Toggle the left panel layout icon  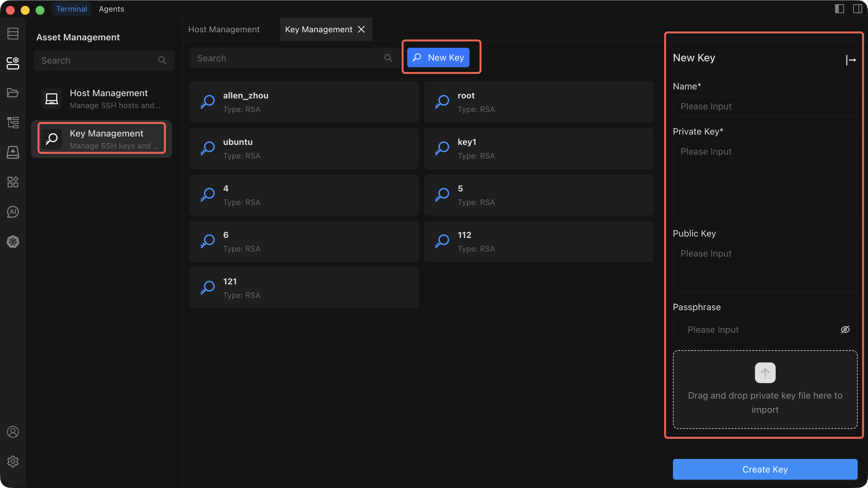click(x=839, y=9)
